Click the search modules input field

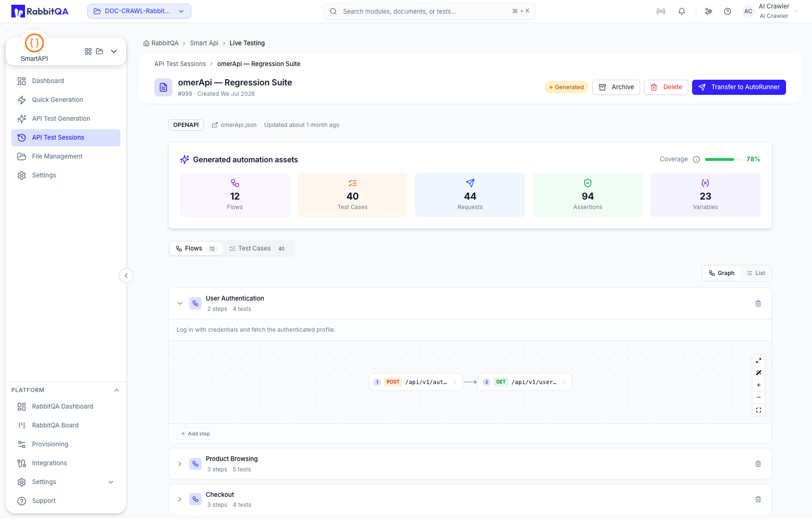pyautogui.click(x=430, y=11)
